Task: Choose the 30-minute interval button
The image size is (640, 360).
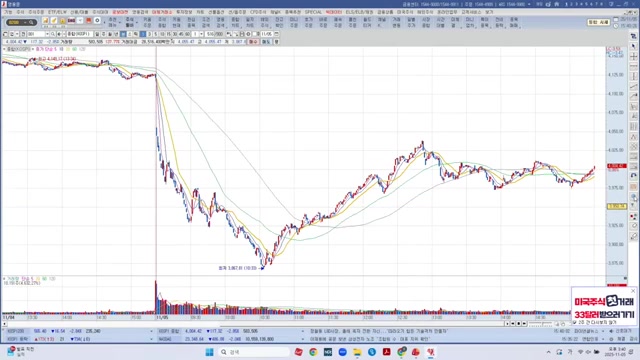Action: [x=175, y=34]
